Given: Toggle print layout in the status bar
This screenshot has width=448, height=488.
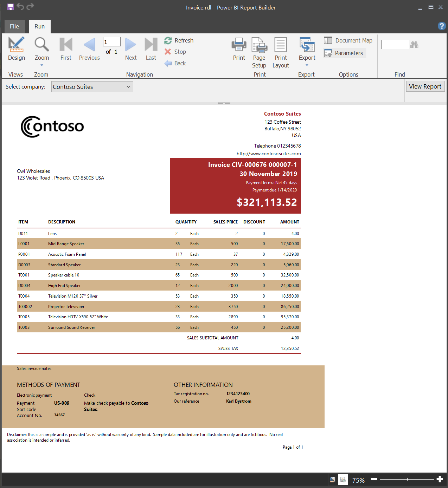Looking at the screenshot, I should coord(343,479).
